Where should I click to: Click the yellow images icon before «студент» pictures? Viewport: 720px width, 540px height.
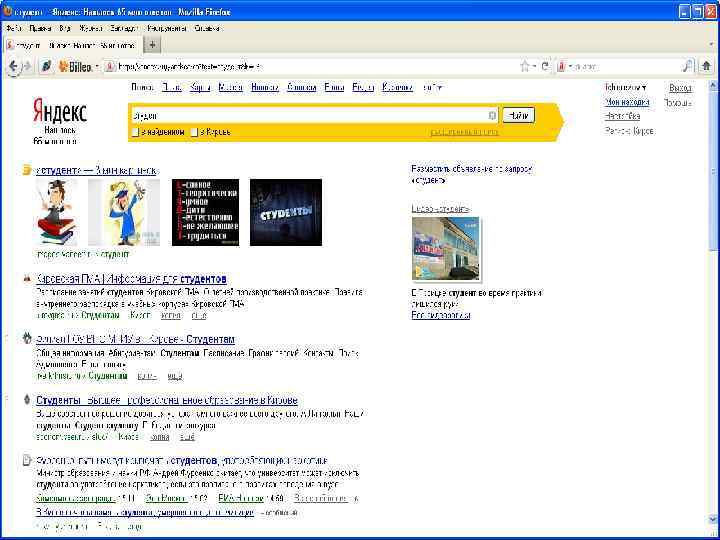click(x=27, y=170)
